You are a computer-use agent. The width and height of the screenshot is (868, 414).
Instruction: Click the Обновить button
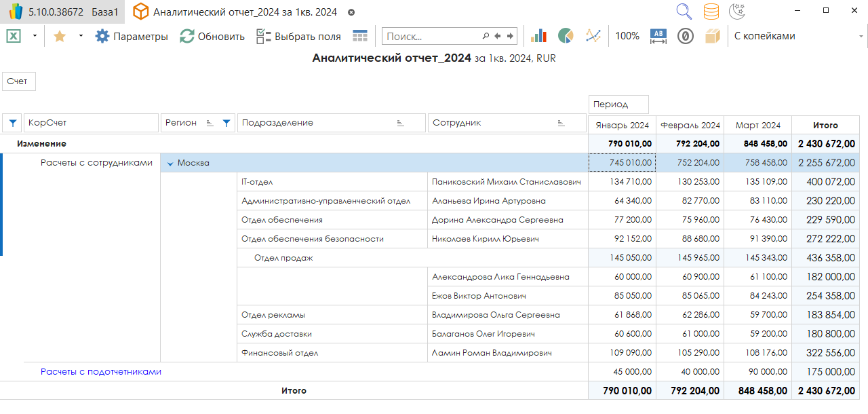pyautogui.click(x=212, y=36)
